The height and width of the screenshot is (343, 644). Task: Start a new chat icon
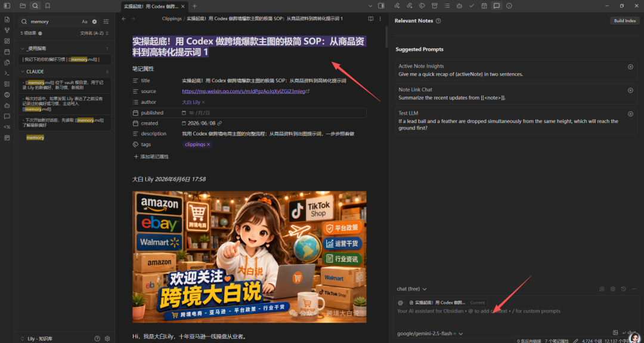(x=602, y=289)
